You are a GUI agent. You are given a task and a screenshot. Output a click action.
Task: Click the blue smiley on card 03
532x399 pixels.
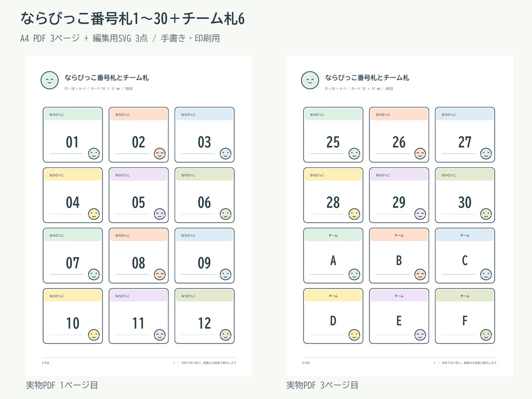click(225, 154)
